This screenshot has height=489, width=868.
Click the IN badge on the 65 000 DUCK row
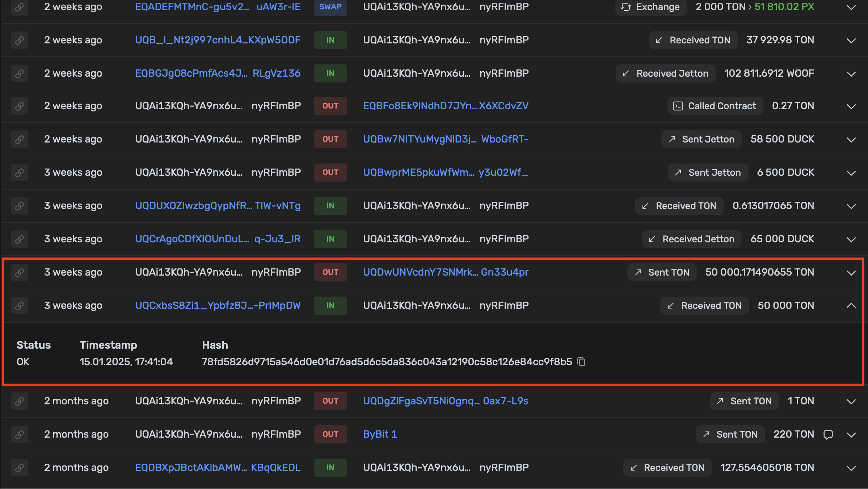330,239
